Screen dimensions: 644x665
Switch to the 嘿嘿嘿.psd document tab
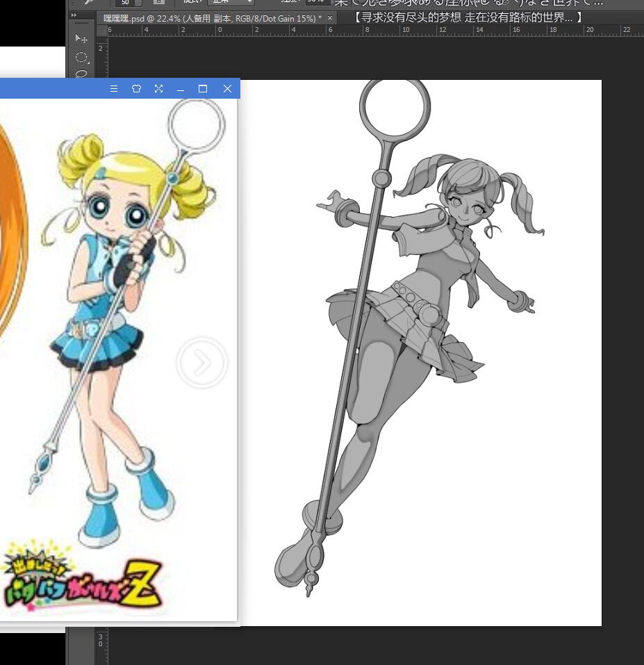tap(212, 18)
